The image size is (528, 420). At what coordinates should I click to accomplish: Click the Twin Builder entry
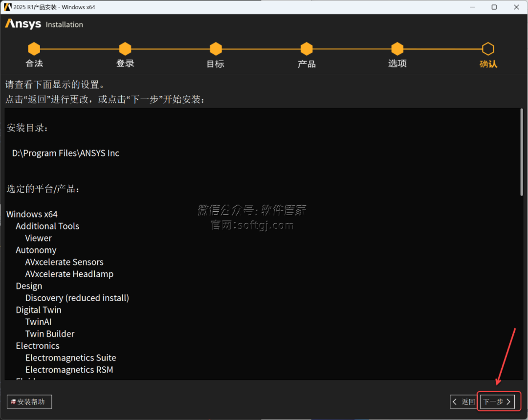[50, 334]
